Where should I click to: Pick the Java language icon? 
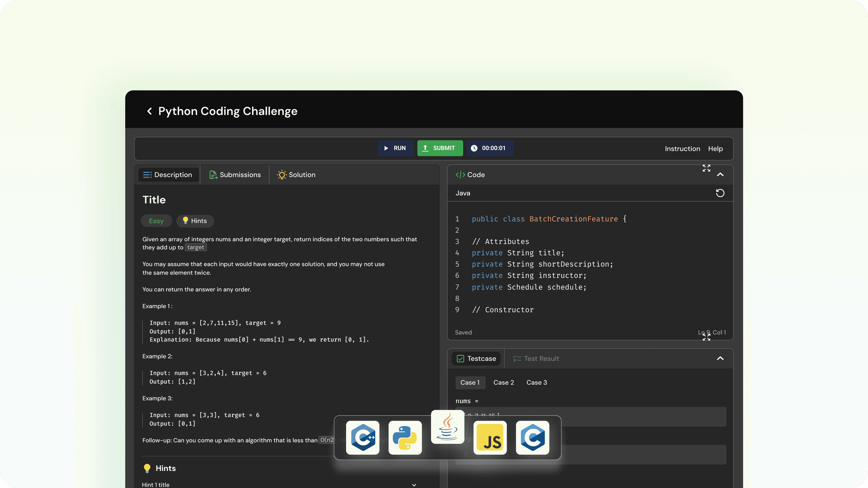[x=448, y=427]
